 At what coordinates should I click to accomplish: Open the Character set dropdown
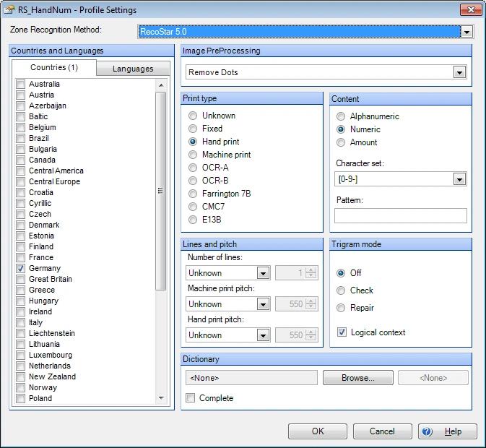point(459,179)
